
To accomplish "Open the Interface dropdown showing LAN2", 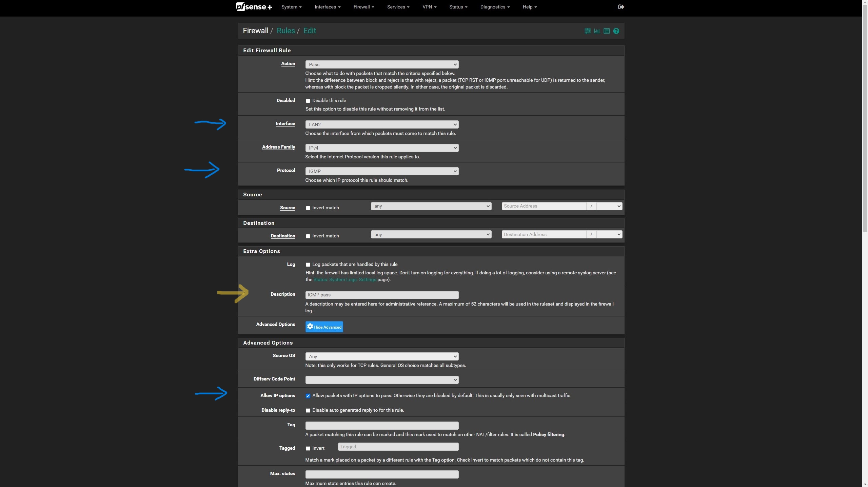I will 382,124.
